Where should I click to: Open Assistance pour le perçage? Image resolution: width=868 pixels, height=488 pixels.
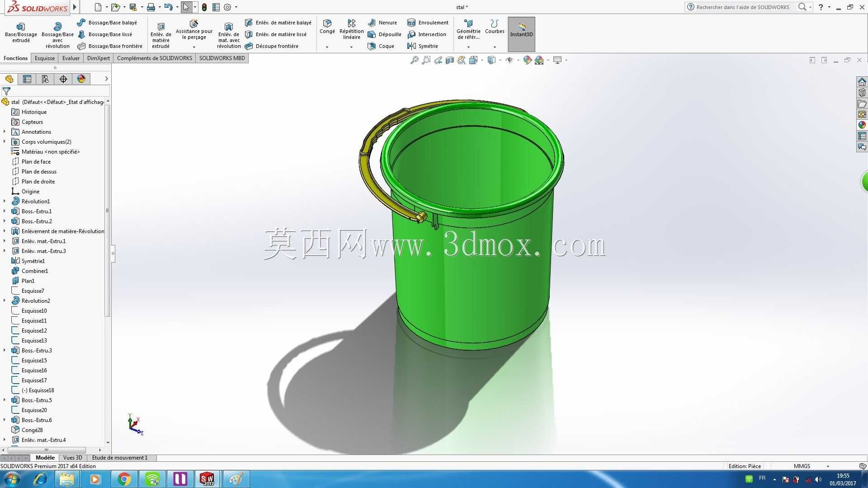coord(194,30)
